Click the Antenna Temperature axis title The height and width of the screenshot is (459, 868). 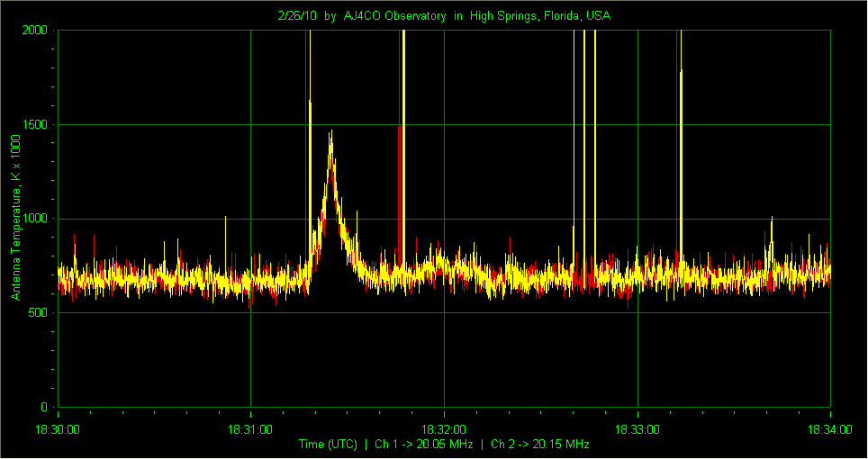point(15,218)
